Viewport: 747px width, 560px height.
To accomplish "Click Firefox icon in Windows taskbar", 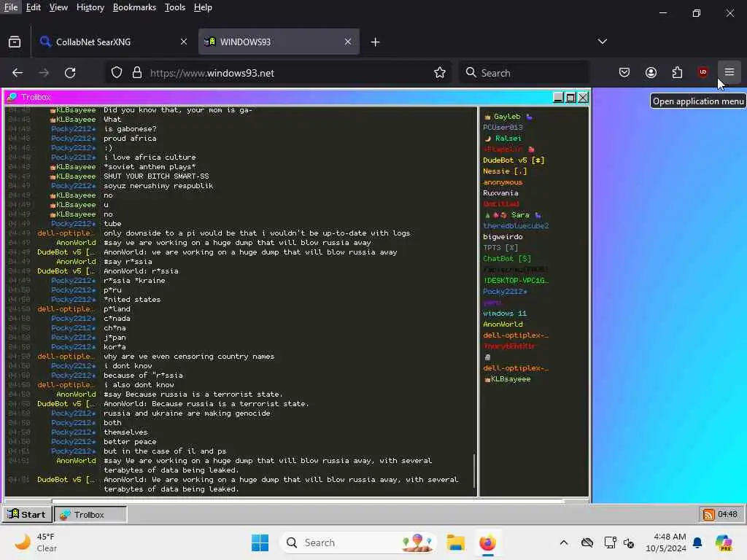I will point(487,542).
